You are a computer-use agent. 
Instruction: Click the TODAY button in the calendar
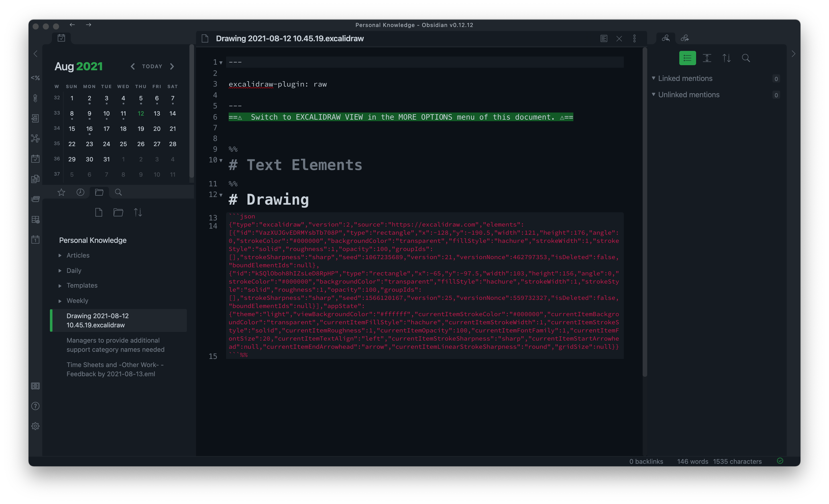(x=152, y=66)
